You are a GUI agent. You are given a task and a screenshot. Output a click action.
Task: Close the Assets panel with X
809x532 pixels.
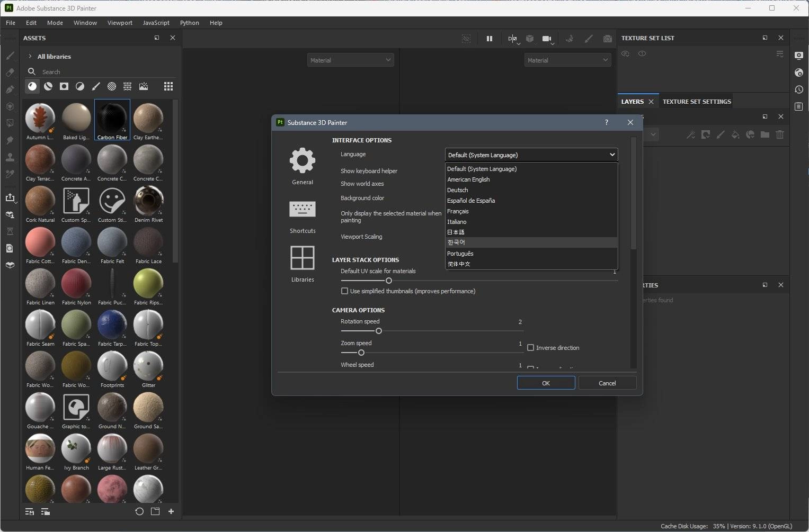[172, 38]
